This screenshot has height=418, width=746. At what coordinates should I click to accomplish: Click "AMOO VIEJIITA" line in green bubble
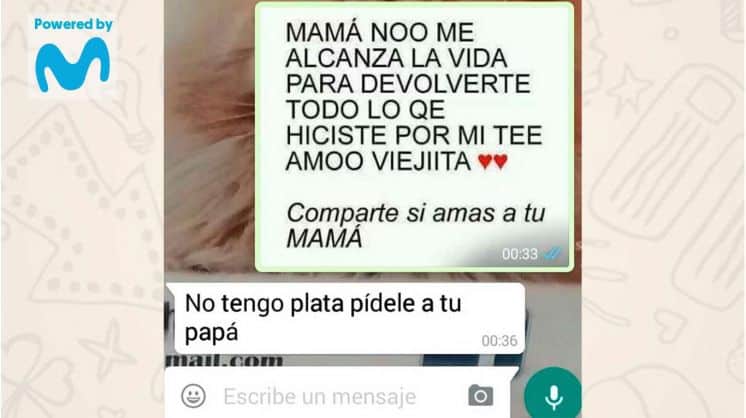point(378,161)
